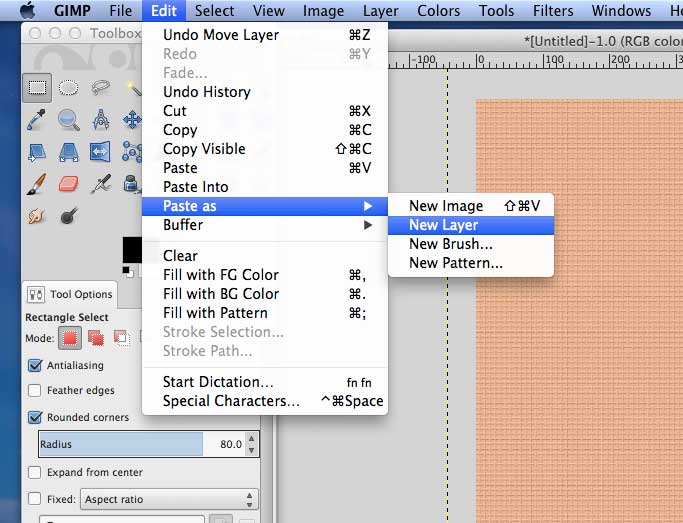
Task: Decrease Radius with the down arrow
Action: point(251,450)
